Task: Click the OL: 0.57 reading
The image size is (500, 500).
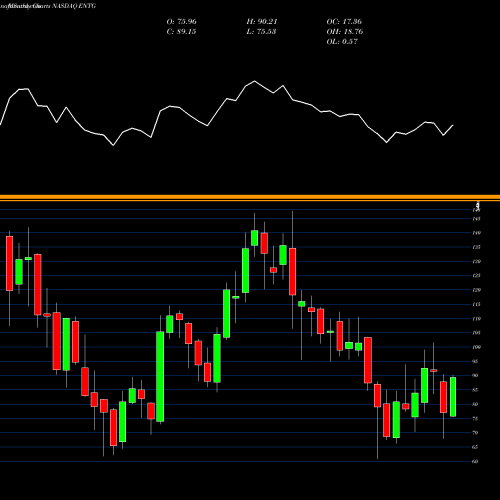Action: (342, 42)
